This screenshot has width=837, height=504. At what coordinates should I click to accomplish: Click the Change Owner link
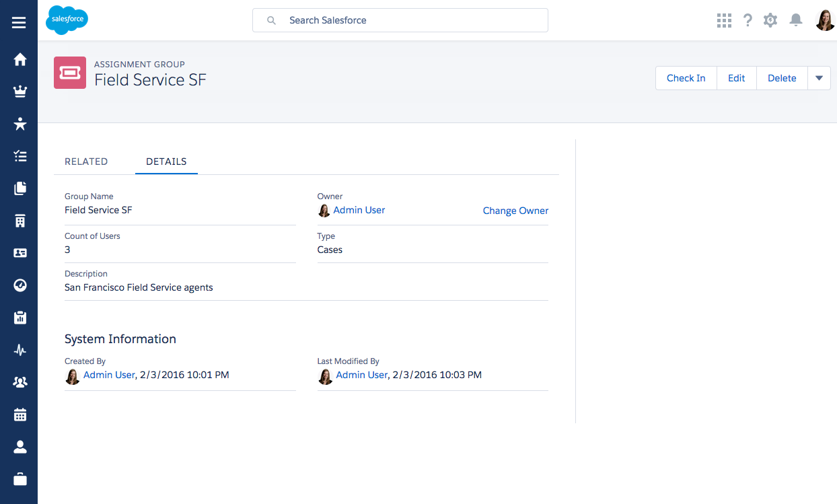click(515, 211)
